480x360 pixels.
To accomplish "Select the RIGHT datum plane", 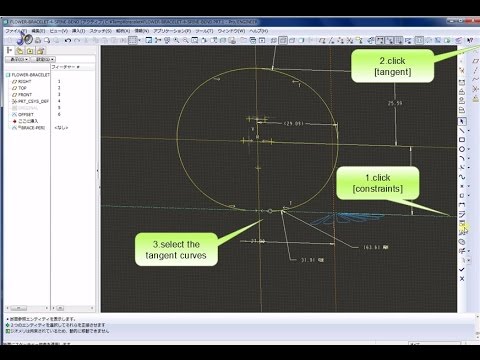I will [22, 81].
